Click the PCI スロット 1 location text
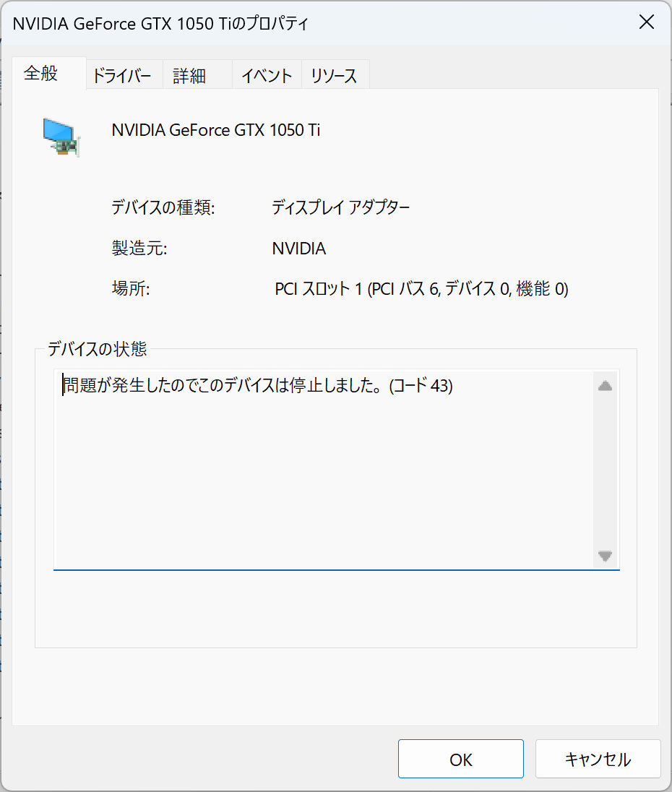672x792 pixels. 421,290
